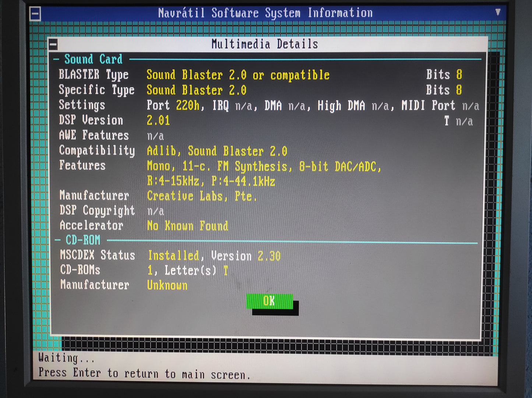This screenshot has width=532, height=398.
Task: Click the "Features" label below Compatibility
Action: [82, 165]
